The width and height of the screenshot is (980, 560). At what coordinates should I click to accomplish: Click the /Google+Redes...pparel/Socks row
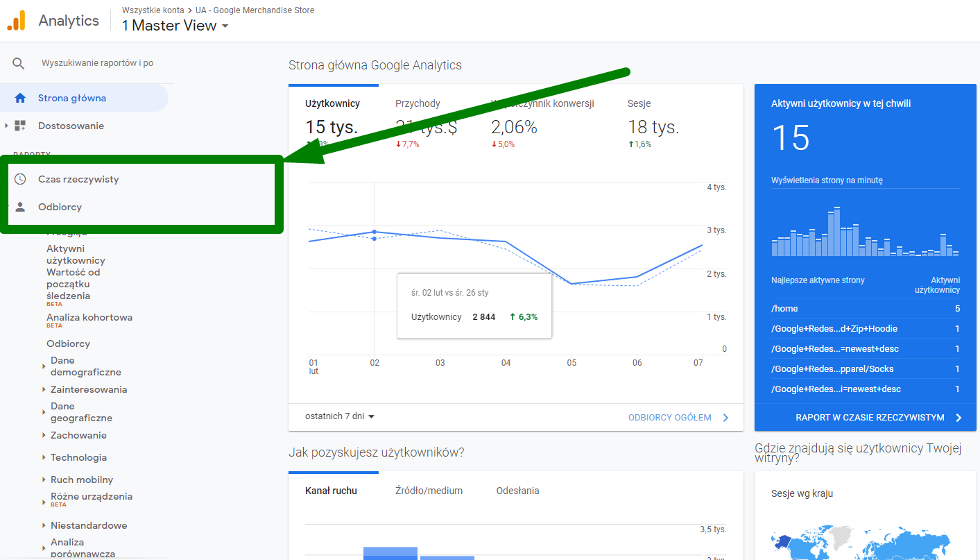(866, 369)
